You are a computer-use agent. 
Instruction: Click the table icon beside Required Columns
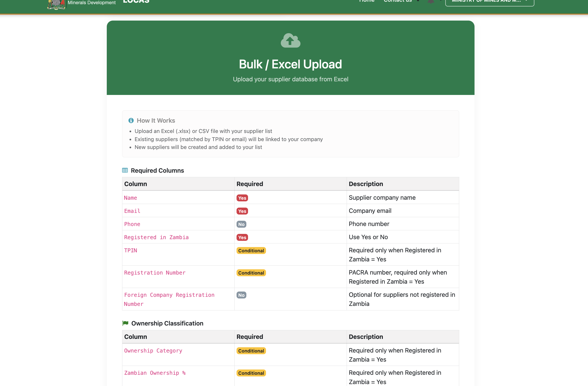pos(125,171)
